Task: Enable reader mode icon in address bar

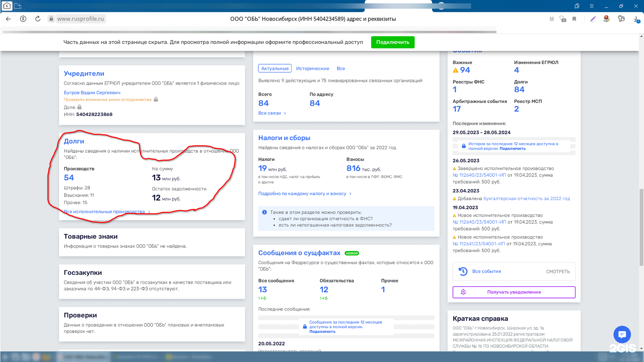Action: (x=551, y=19)
